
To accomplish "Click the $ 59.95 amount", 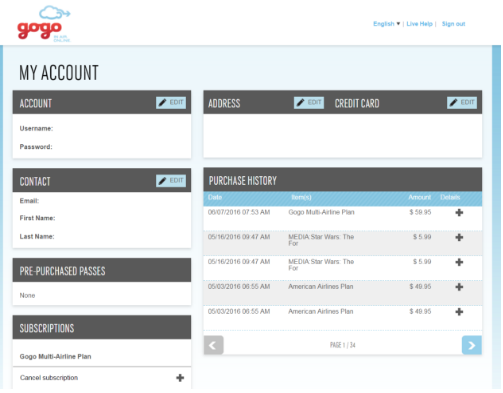I will point(420,212).
